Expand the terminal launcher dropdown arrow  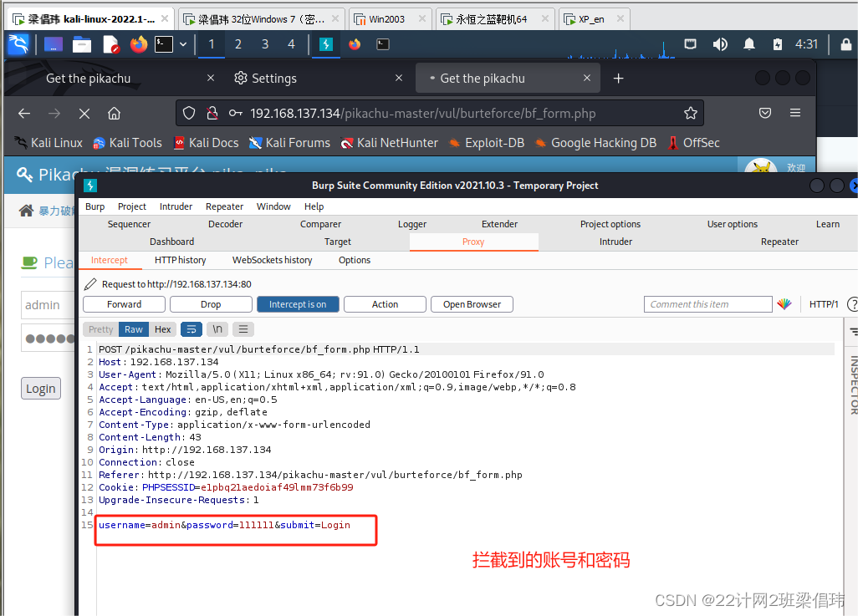coord(183,44)
